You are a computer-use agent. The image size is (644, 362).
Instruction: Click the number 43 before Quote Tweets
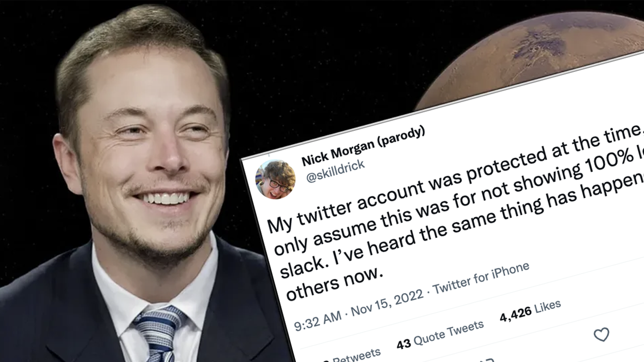click(x=402, y=343)
